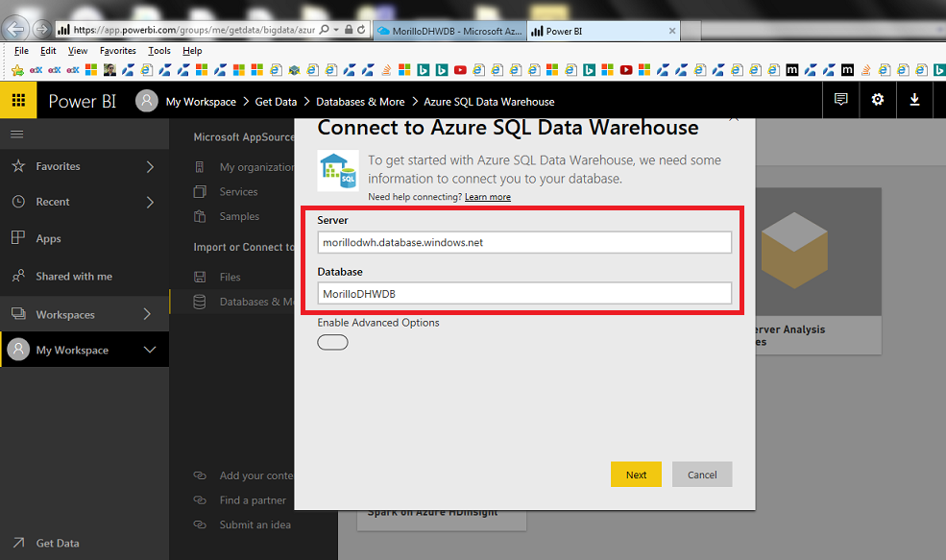Open Samples in the Get Data list
This screenshot has height=560, width=946.
(x=239, y=216)
